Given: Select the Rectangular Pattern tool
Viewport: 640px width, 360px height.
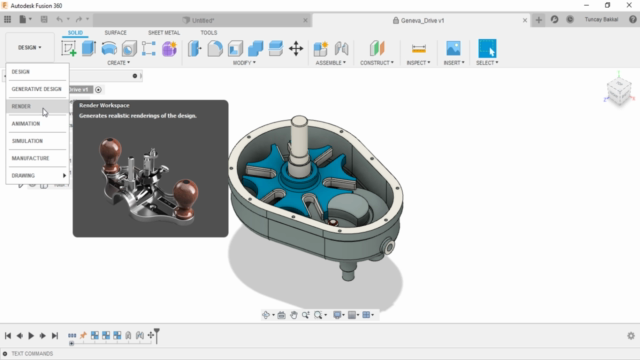Looking at the screenshot, I should pos(149,48).
